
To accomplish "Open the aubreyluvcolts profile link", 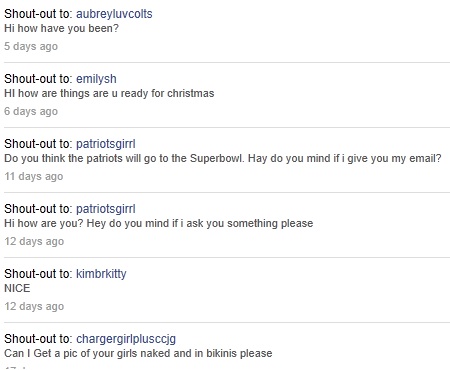I will click(x=114, y=14).
